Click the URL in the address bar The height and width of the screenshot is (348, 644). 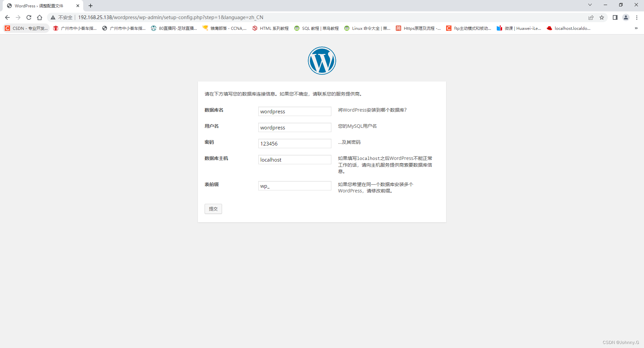(x=171, y=17)
